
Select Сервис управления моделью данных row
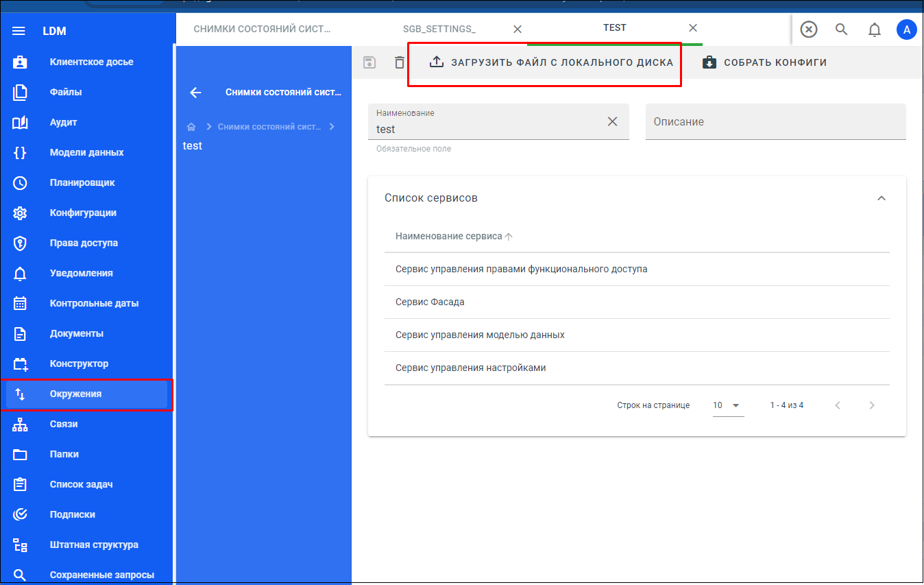click(x=637, y=335)
